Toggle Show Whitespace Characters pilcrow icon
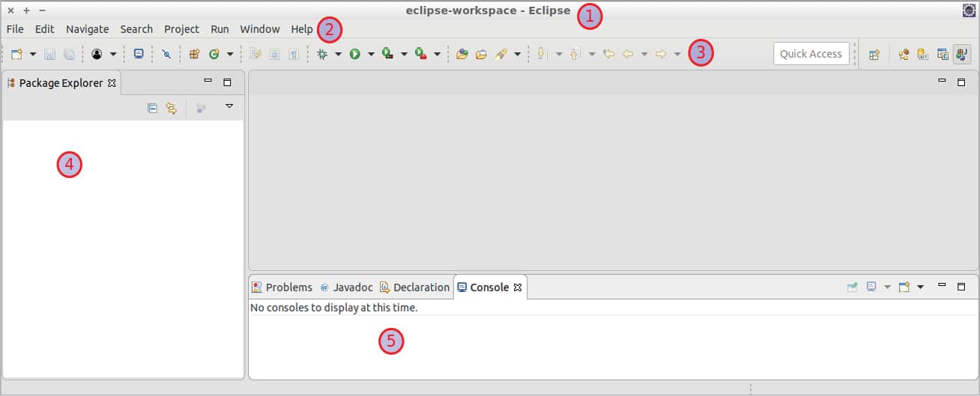 click(x=294, y=54)
